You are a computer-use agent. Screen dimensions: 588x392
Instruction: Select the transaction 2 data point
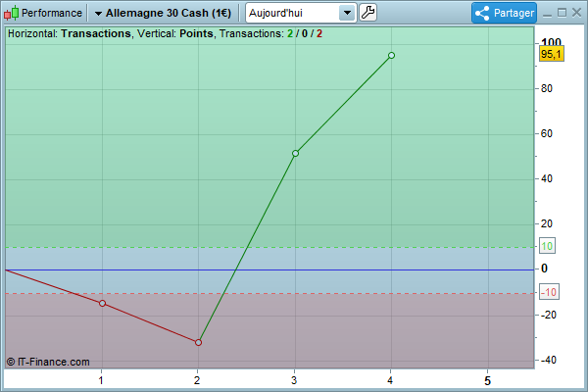coord(198,342)
